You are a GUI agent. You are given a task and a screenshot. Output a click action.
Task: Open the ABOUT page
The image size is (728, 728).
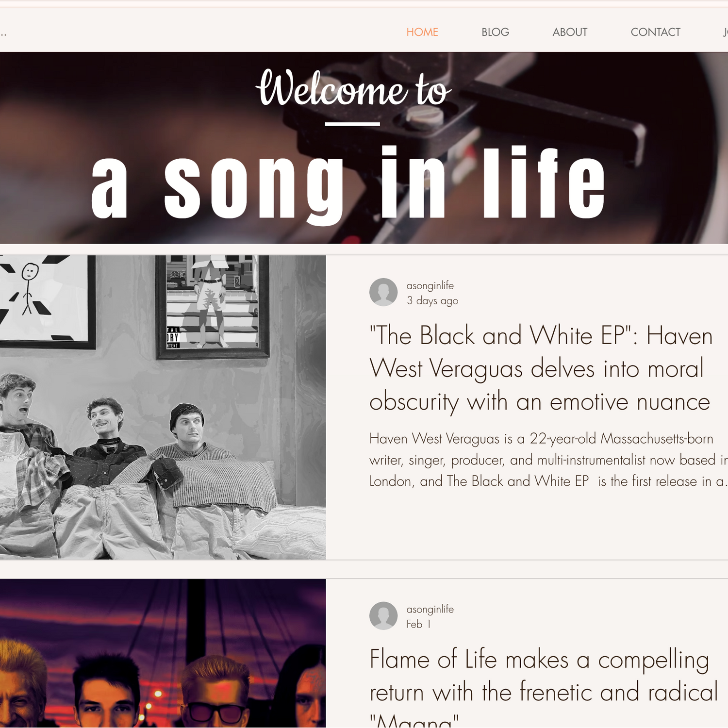pyautogui.click(x=570, y=32)
